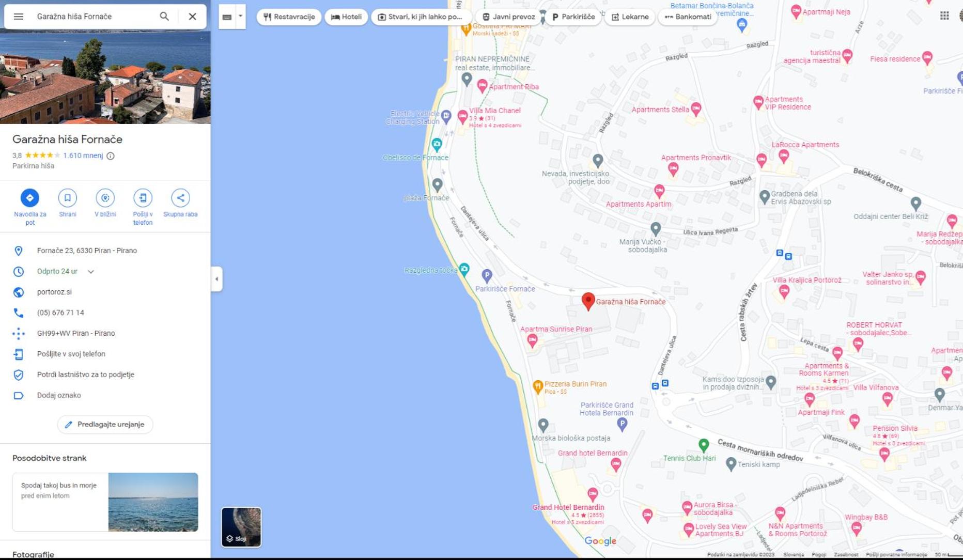This screenshot has width=963, height=560.
Task: Open the Google apps grid icon
Action: click(944, 16)
